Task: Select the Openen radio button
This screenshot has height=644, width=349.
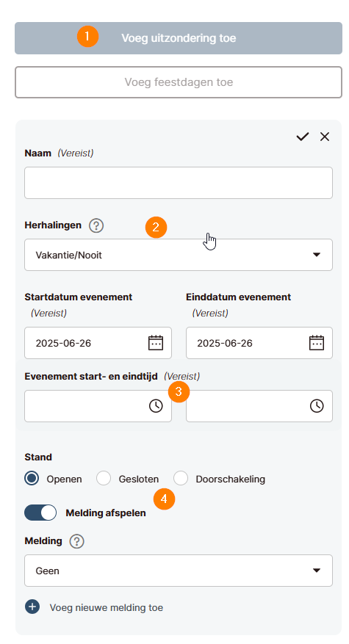Action: point(32,479)
